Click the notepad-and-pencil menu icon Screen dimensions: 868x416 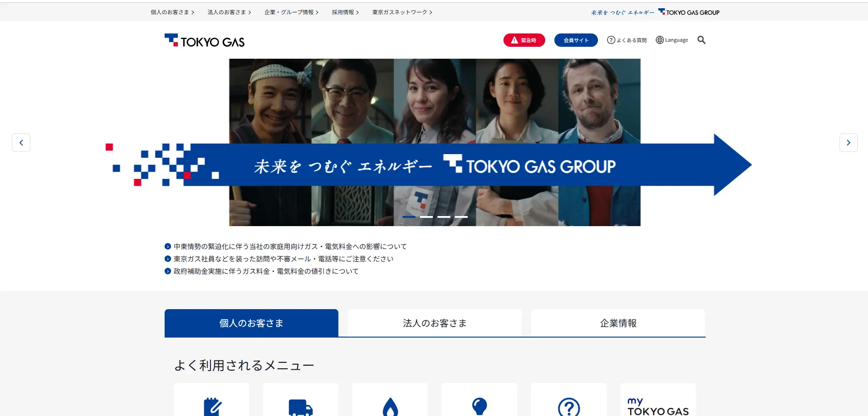213,407
